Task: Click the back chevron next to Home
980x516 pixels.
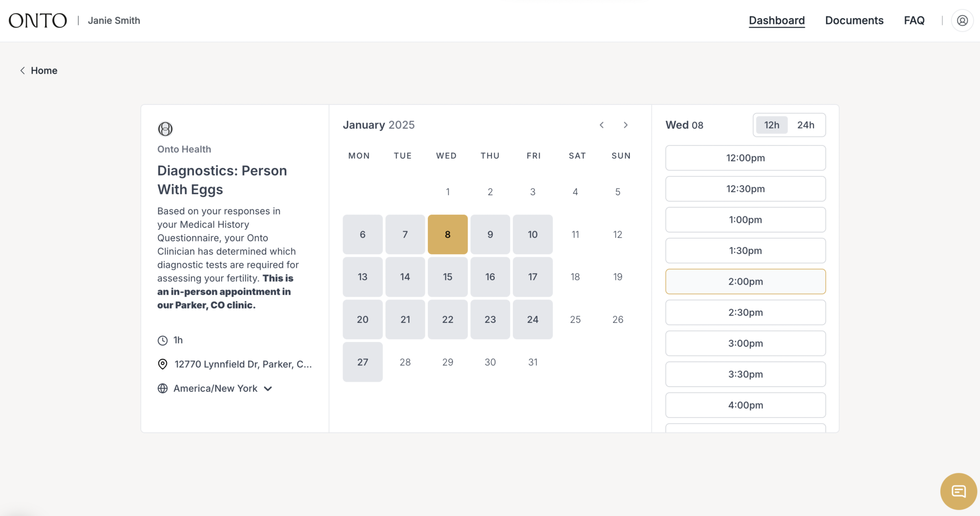Action: click(x=22, y=70)
